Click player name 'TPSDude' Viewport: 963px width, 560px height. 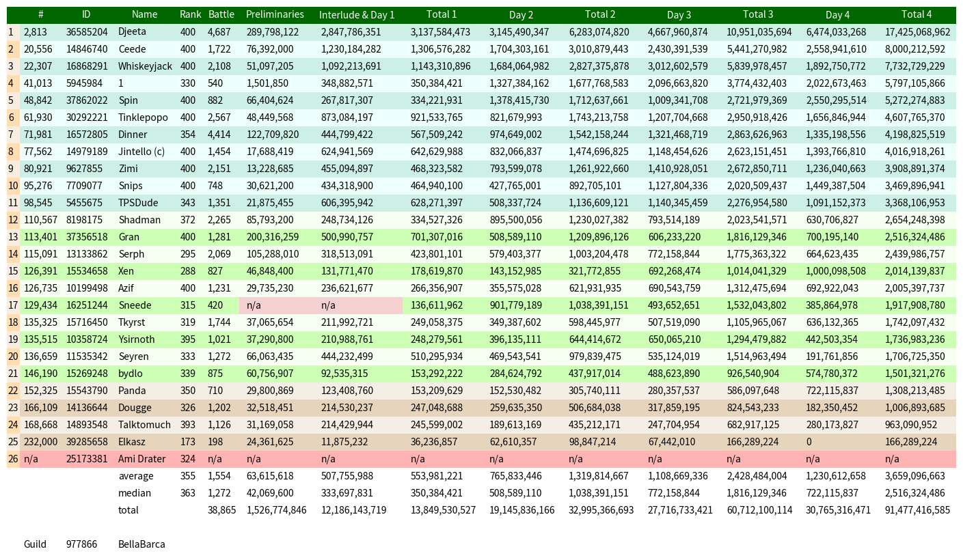139,203
